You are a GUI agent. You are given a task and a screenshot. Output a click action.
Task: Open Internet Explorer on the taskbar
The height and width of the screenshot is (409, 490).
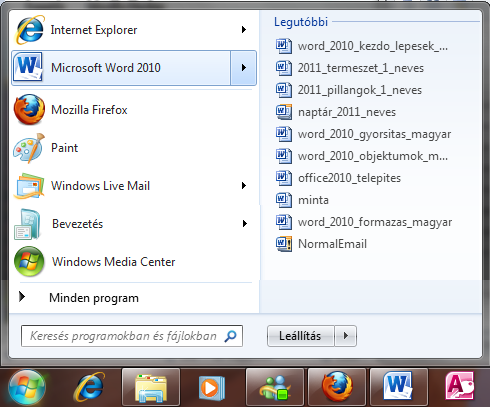(x=89, y=388)
